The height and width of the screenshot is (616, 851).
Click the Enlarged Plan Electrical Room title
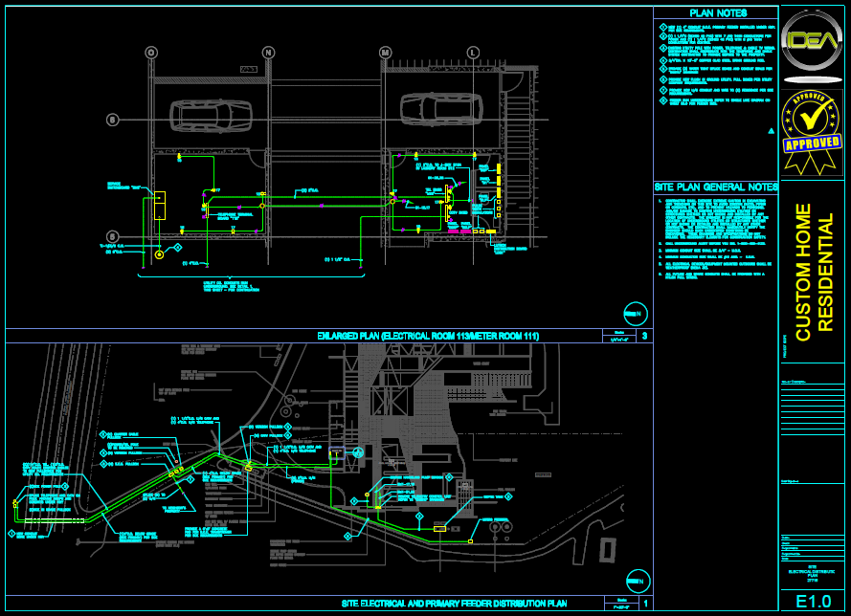[441, 336]
